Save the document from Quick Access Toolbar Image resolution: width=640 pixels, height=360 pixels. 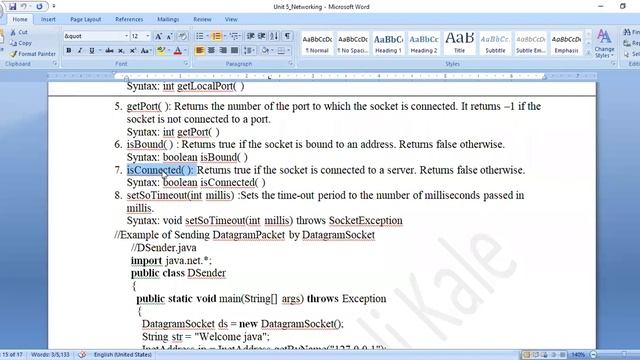13,7
